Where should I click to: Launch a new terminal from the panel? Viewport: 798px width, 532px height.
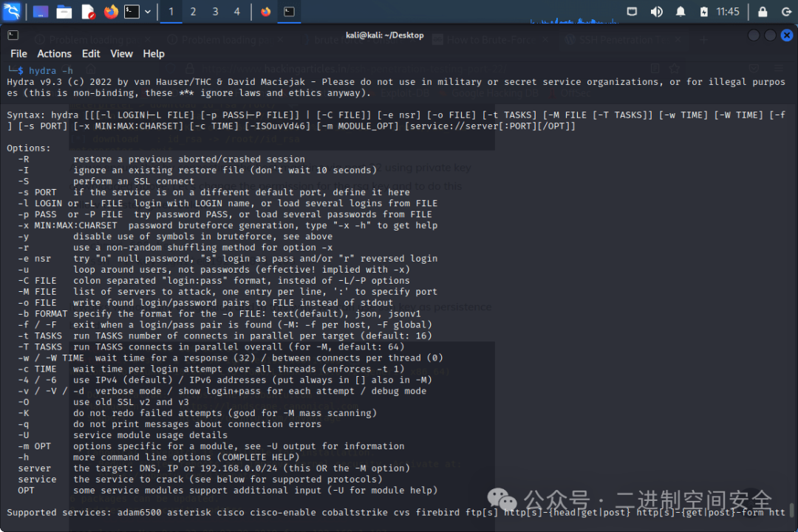click(131, 11)
